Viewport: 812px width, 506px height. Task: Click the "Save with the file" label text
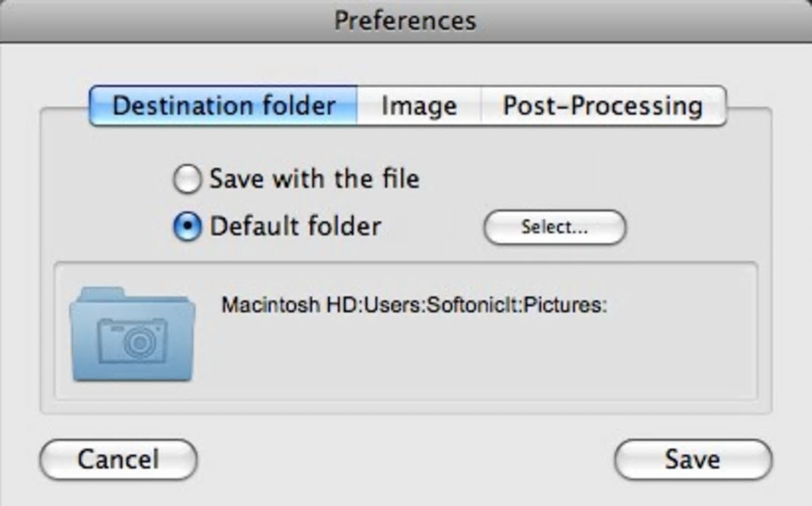[x=314, y=179]
